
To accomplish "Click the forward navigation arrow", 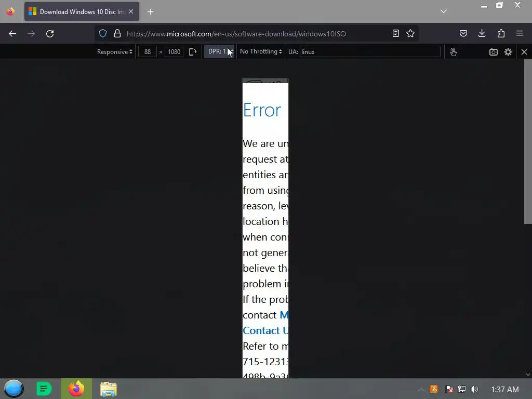I will click(x=31, y=34).
